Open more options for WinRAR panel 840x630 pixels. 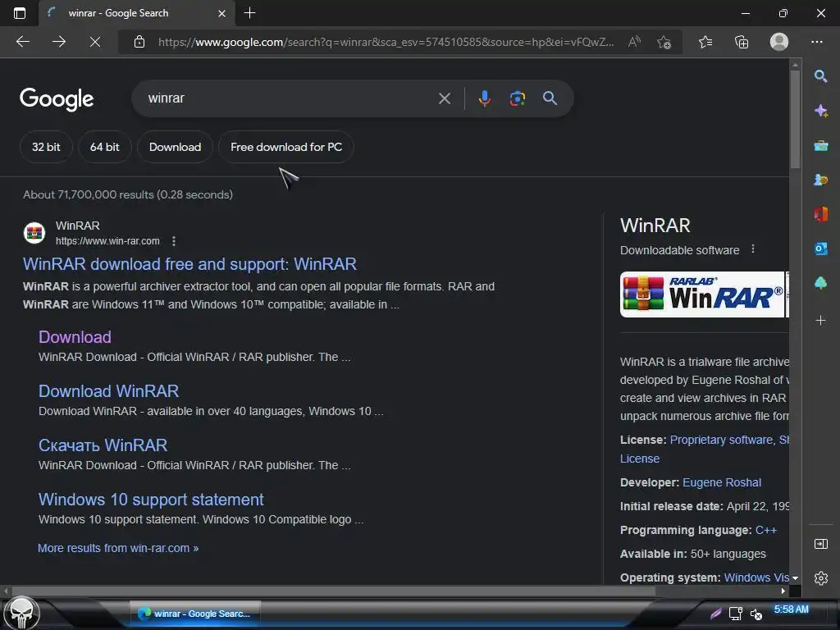pos(753,249)
